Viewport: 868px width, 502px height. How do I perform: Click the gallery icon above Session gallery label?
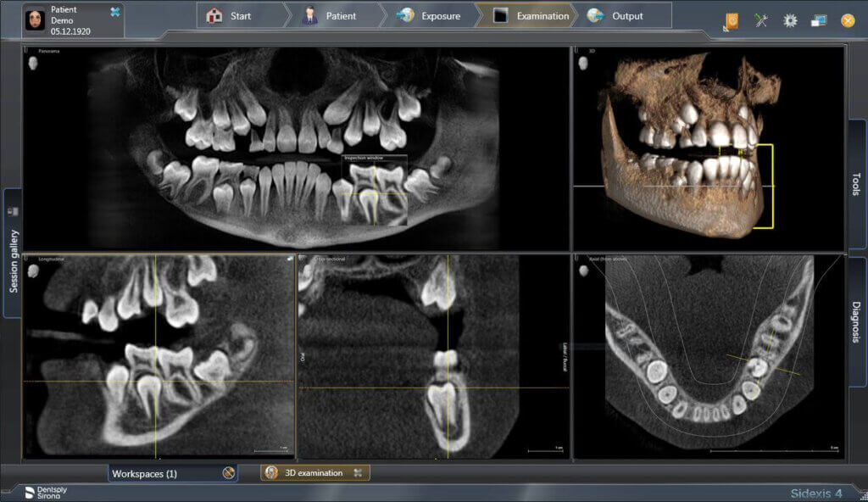13,211
